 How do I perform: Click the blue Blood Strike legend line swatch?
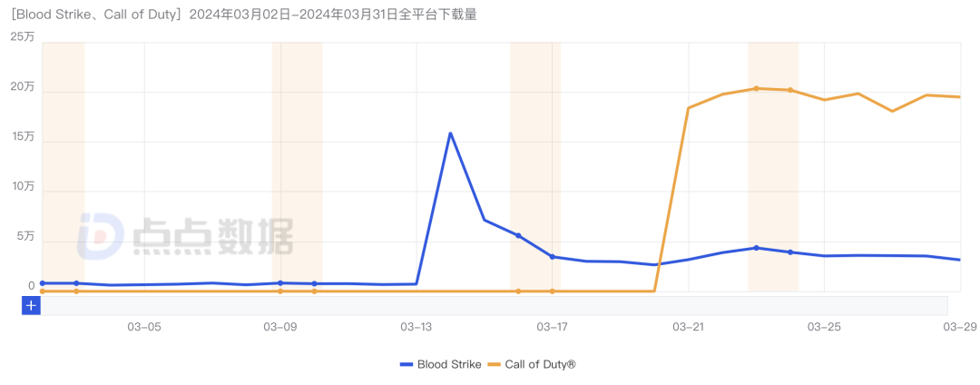(407, 364)
